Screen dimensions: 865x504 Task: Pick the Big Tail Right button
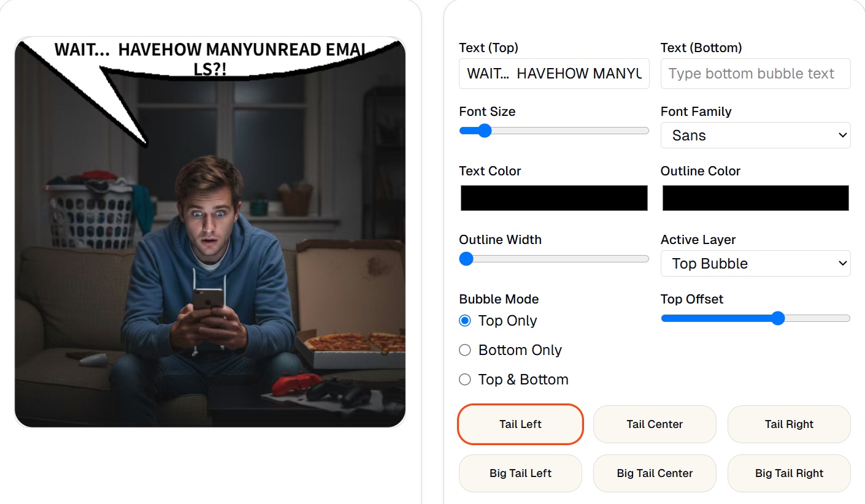click(789, 473)
